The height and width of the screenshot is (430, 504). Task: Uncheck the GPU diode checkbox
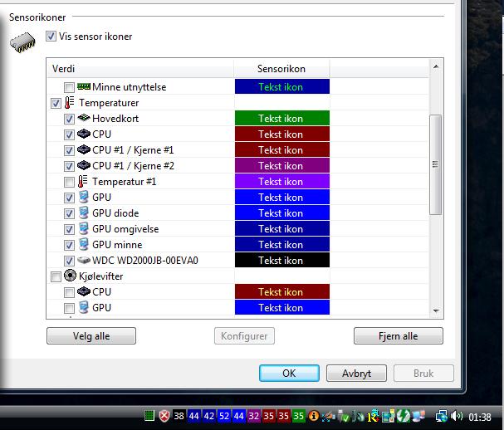(69, 213)
